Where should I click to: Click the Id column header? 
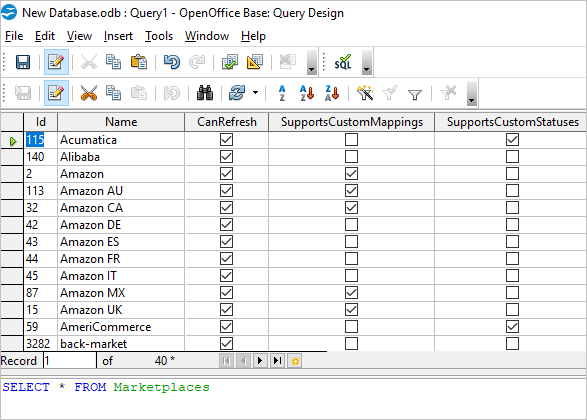[x=40, y=122]
